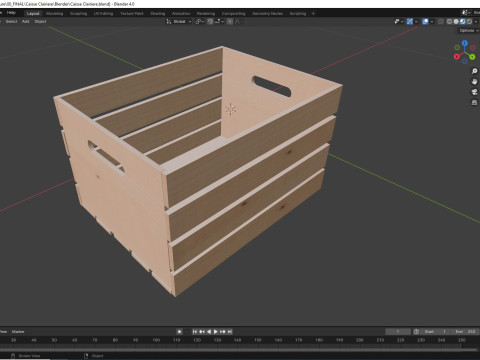This screenshot has height=360, width=480.
Task: Click the Start frame field
Action: (x=435, y=332)
